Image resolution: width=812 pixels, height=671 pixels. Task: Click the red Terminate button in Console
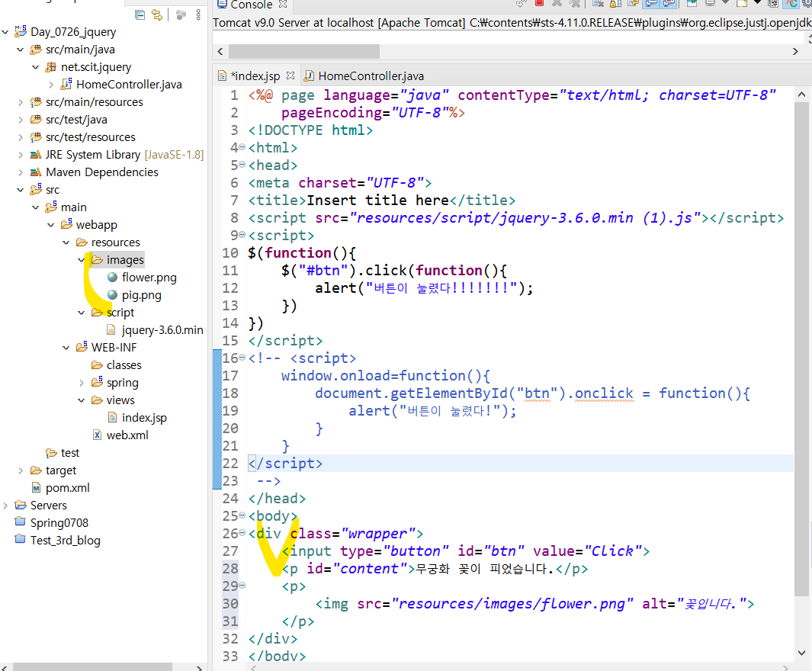click(x=540, y=2)
